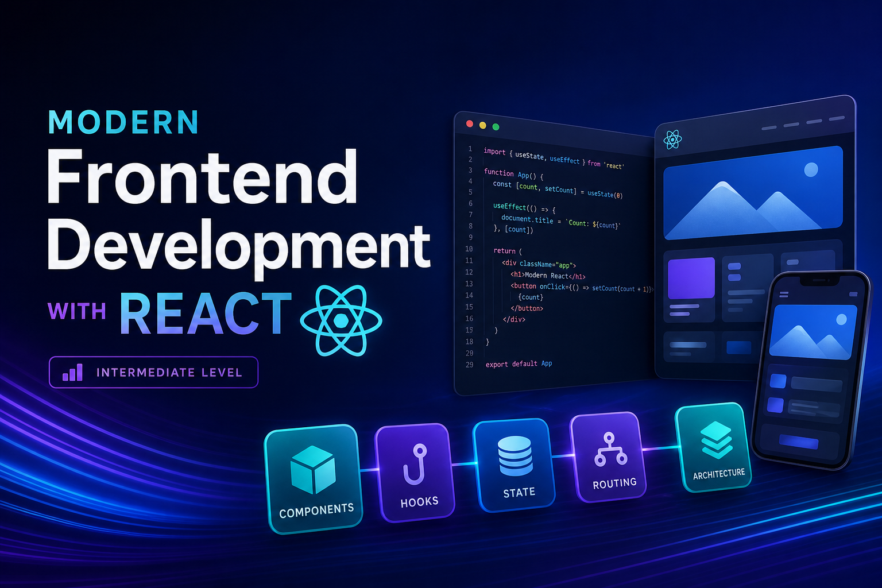Click the 'export default App' code line
882x588 pixels.
click(519, 364)
